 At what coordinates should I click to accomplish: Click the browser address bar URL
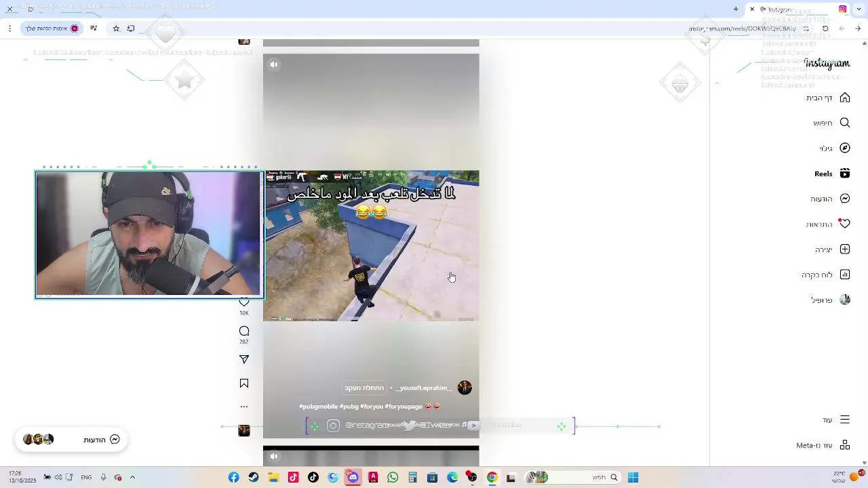(742, 28)
